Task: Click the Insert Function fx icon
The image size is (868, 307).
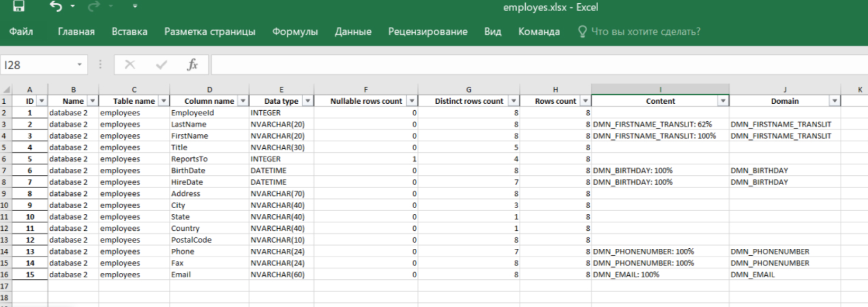Action: (x=193, y=65)
